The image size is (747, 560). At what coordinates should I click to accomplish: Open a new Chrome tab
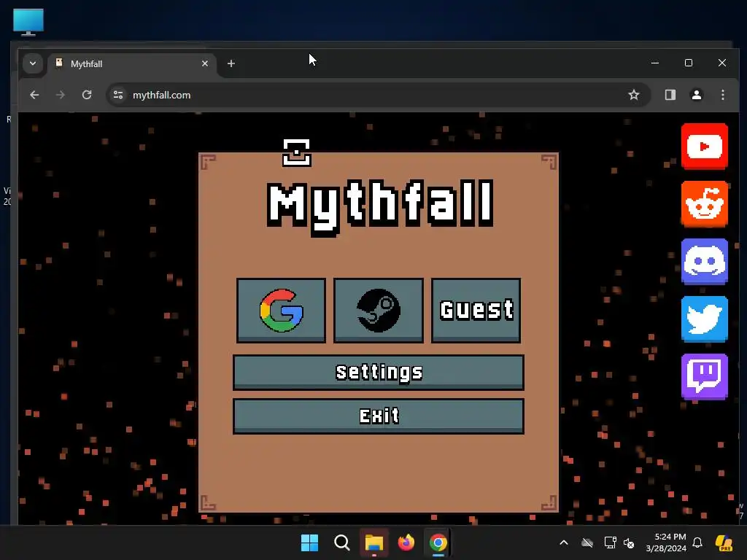[231, 63]
